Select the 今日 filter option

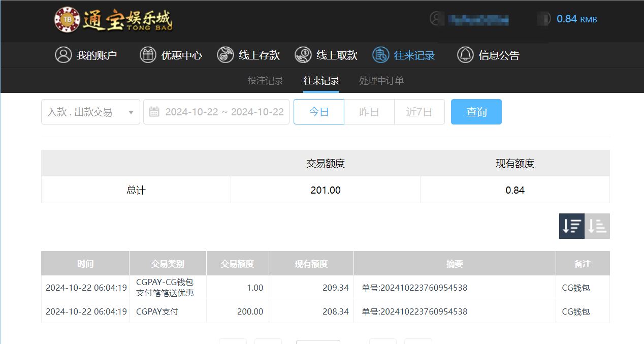(318, 112)
